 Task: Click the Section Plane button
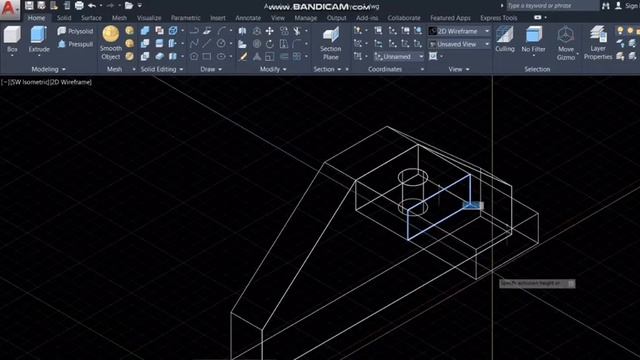331,43
